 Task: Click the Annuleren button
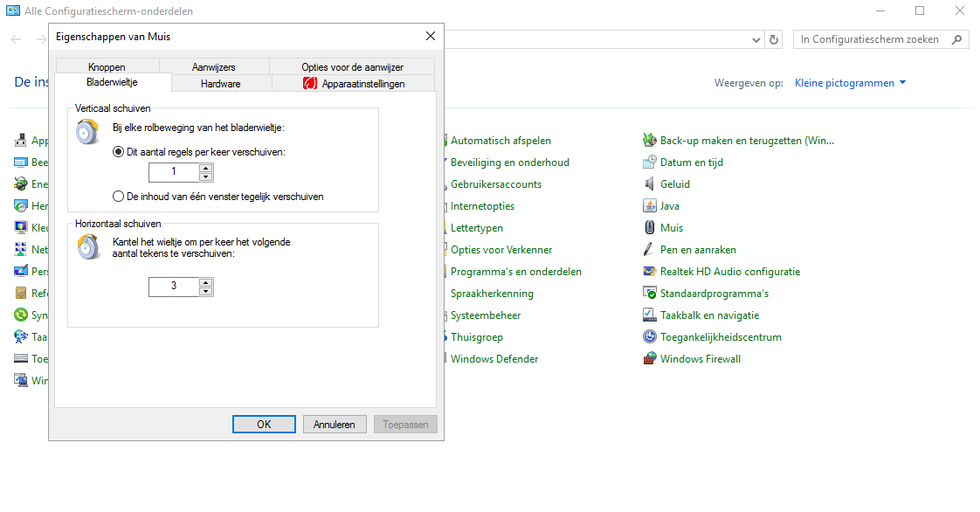335,425
